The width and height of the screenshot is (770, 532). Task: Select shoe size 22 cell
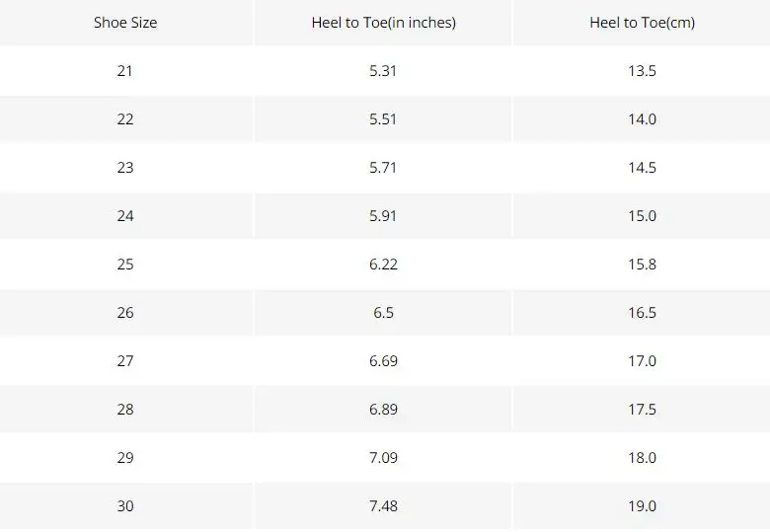(x=125, y=119)
